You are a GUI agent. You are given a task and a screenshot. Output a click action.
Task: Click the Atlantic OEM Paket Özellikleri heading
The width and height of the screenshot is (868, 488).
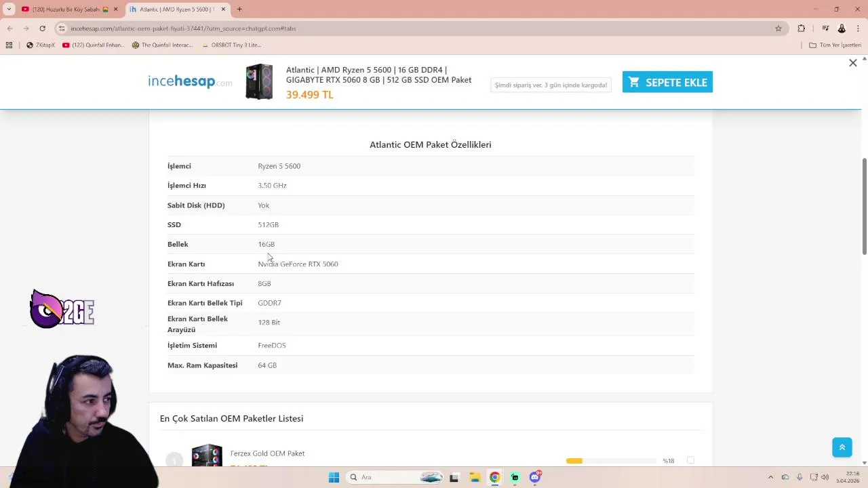pyautogui.click(x=431, y=144)
